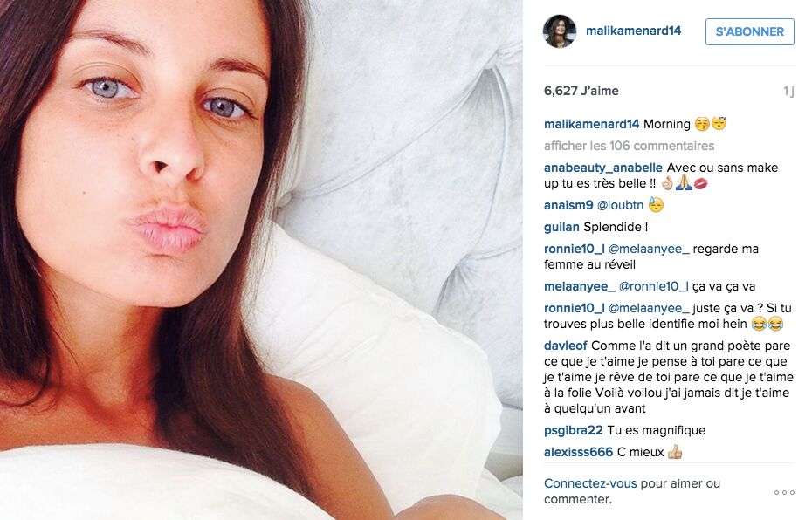This screenshot has height=520, width=812.
Task: Click @ronnie10_l mention in melaanyee_ reply
Action: click(x=654, y=286)
